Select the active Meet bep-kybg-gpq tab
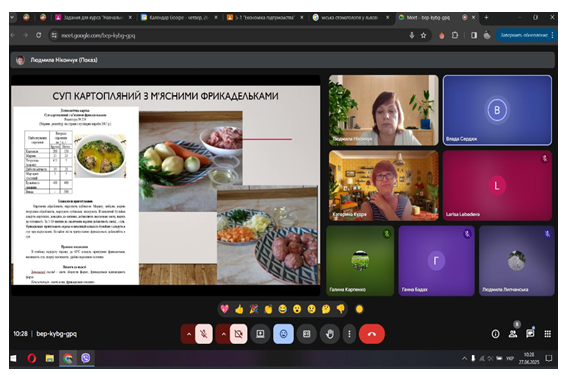Screen dimensions: 565x375 [437, 17]
